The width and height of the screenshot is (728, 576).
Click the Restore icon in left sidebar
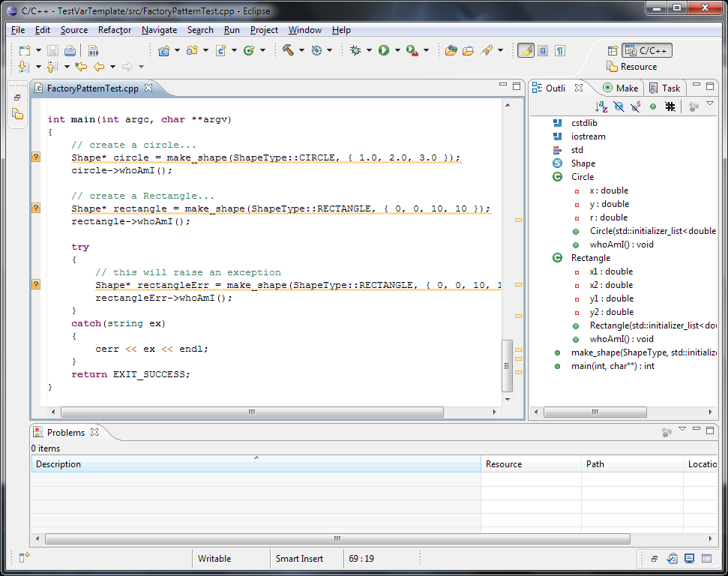pos(17,97)
